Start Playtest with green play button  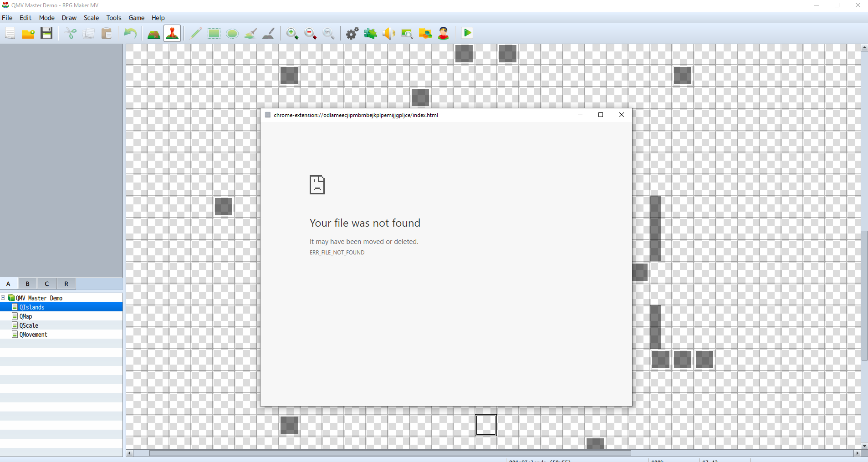[467, 33]
